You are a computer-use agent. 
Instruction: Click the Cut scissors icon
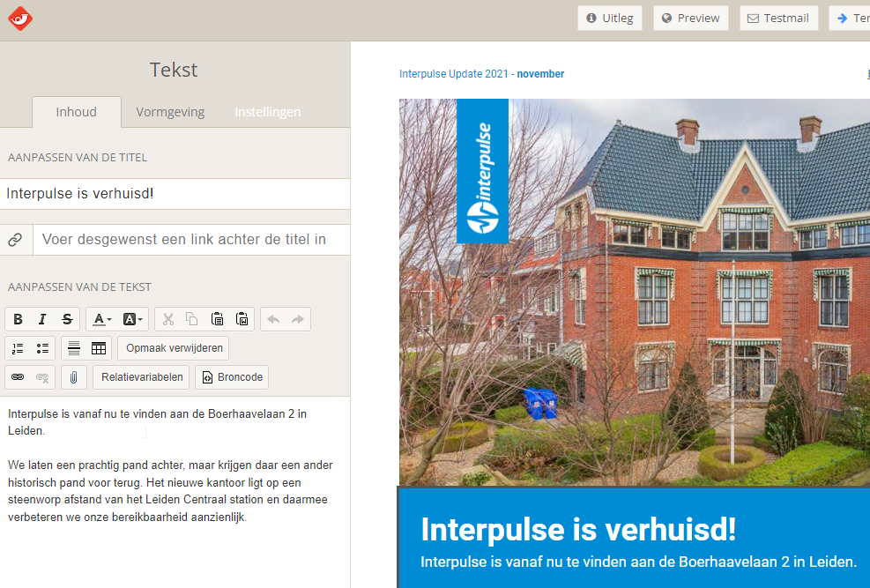168,319
